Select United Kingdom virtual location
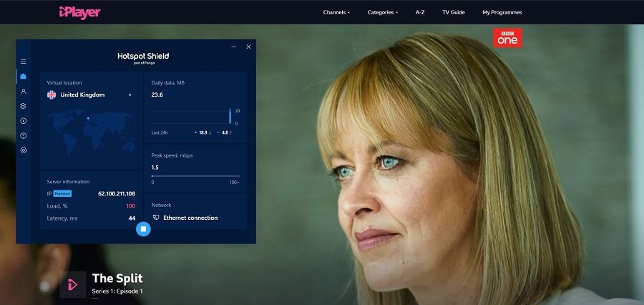 [82, 95]
